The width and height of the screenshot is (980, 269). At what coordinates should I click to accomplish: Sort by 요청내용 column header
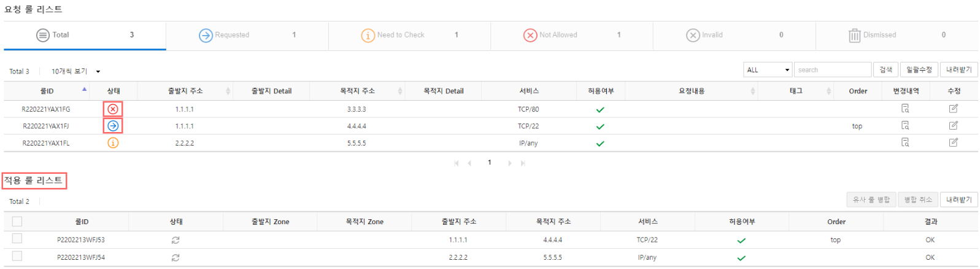click(x=692, y=91)
